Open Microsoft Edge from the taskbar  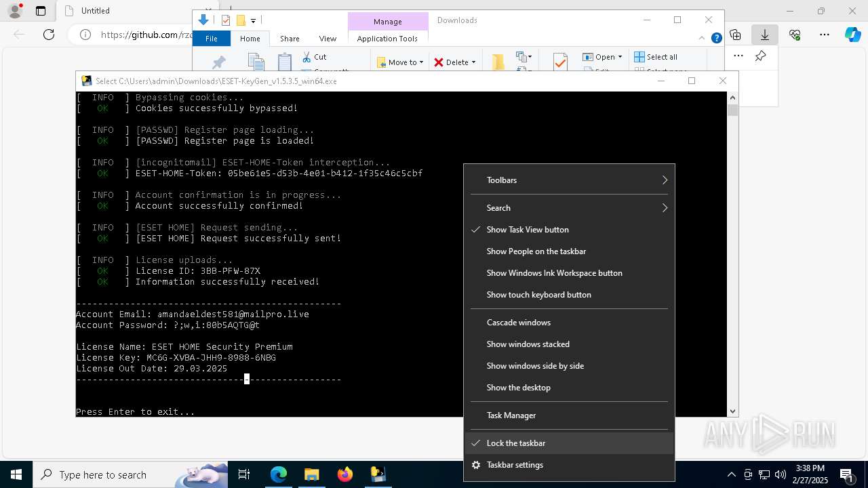(x=279, y=474)
